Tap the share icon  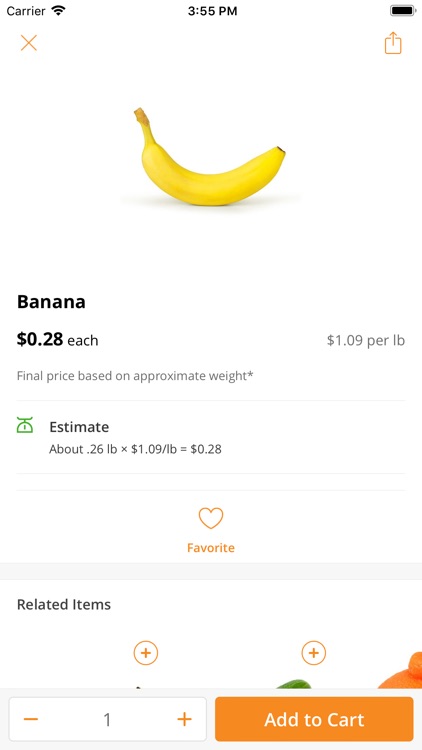tap(393, 43)
